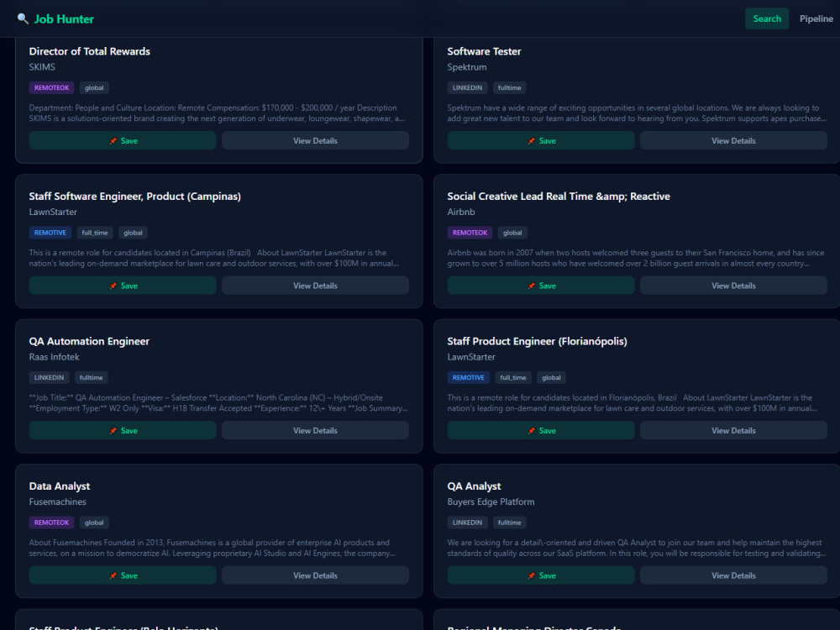Image resolution: width=840 pixels, height=630 pixels.
Task: Save the QA Analyst job
Action: (x=541, y=575)
